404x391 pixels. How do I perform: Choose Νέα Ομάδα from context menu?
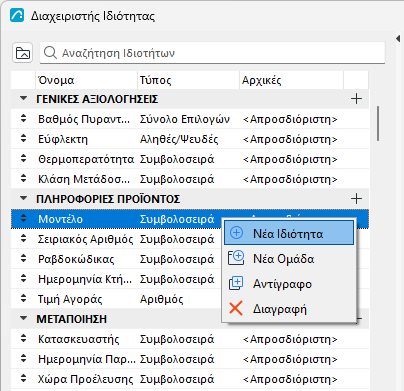pyautogui.click(x=289, y=259)
